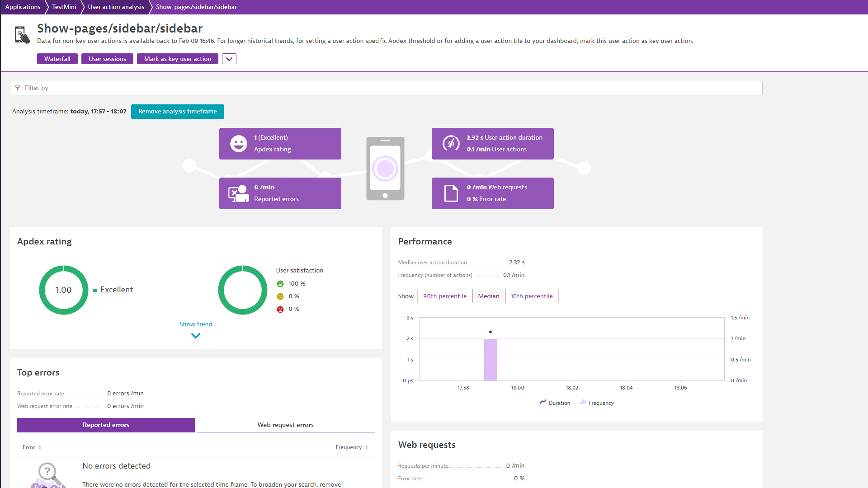Open the Waterfall view button
Screen dimensions: 868x488
tap(57, 59)
